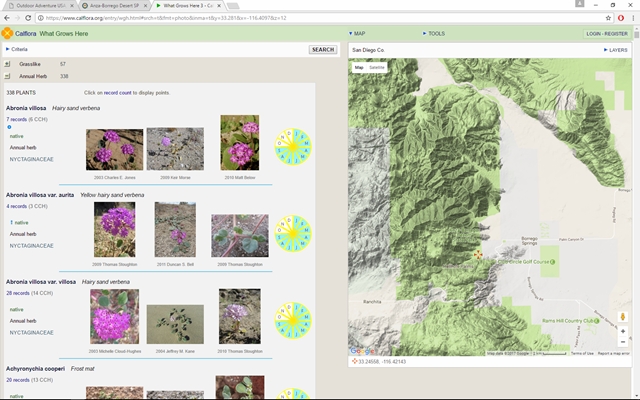This screenshot has width=640, height=400.
Task: Remove the Annual Herb criterion with its arrow button
Action: (x=7, y=76)
